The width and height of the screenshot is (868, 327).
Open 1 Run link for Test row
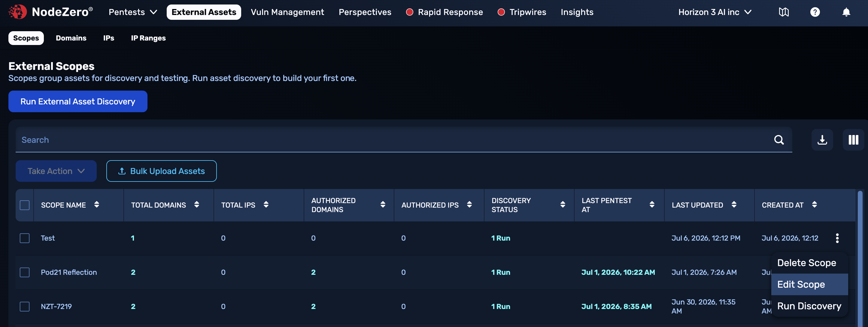tap(500, 238)
